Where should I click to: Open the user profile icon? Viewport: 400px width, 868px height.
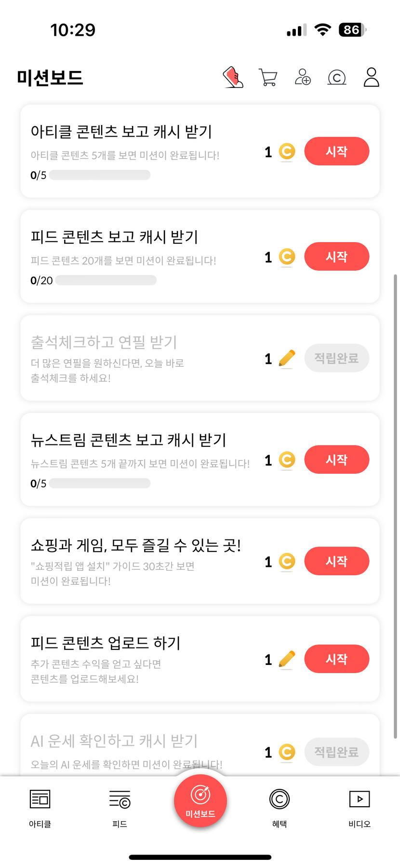[x=371, y=77]
